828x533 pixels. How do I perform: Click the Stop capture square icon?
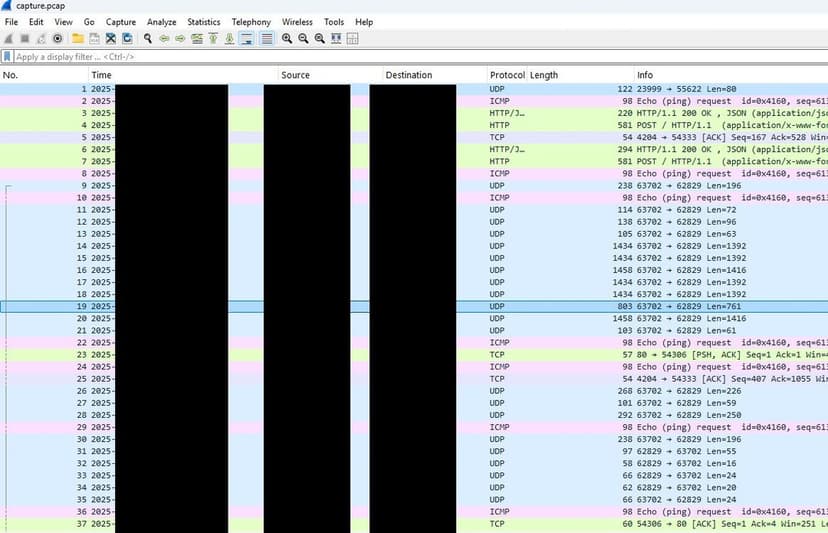click(25, 39)
